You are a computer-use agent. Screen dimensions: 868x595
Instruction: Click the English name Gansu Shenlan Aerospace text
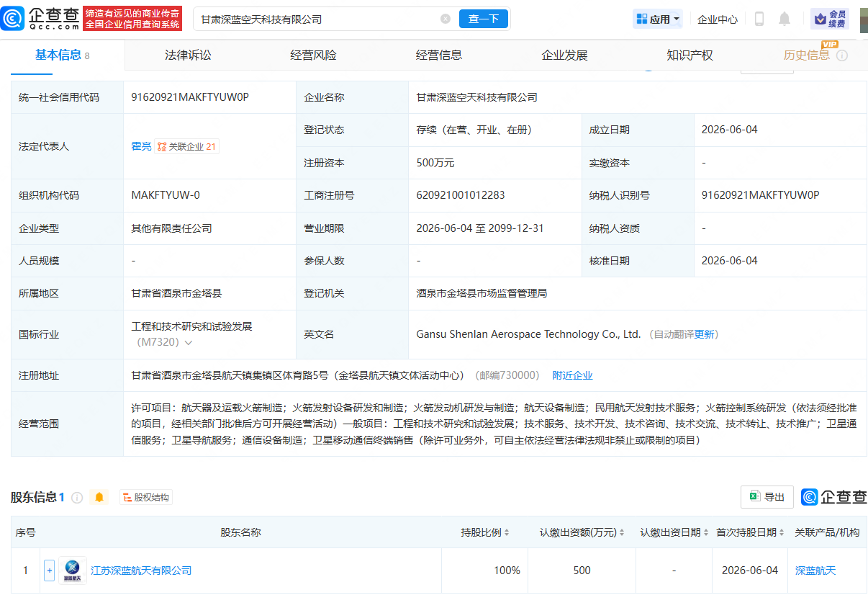[x=528, y=334]
